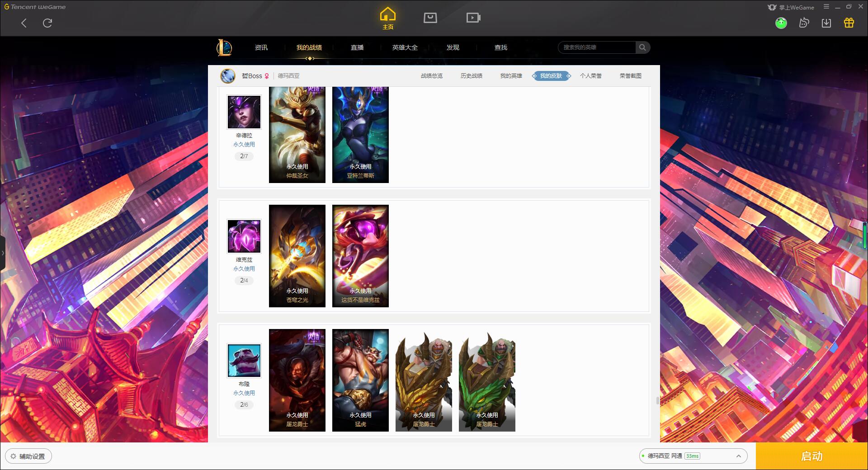
Task: Click the green slime user avatar
Action: [x=781, y=23]
